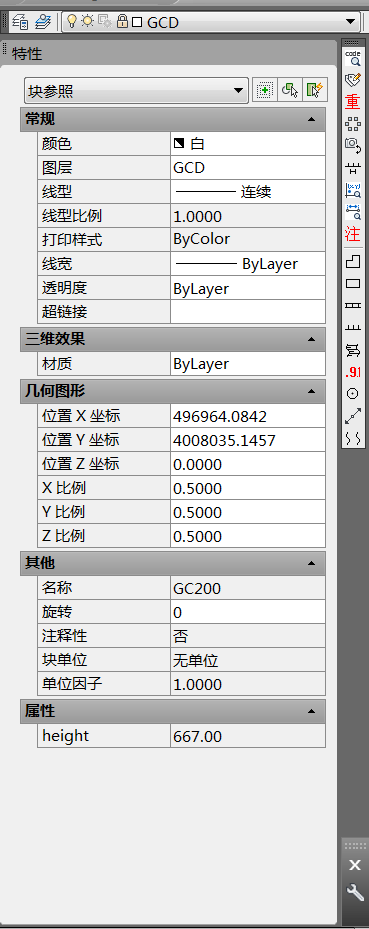Select the 图层 value GCD field
Viewport: 369px width, 929px height.
(x=248, y=168)
